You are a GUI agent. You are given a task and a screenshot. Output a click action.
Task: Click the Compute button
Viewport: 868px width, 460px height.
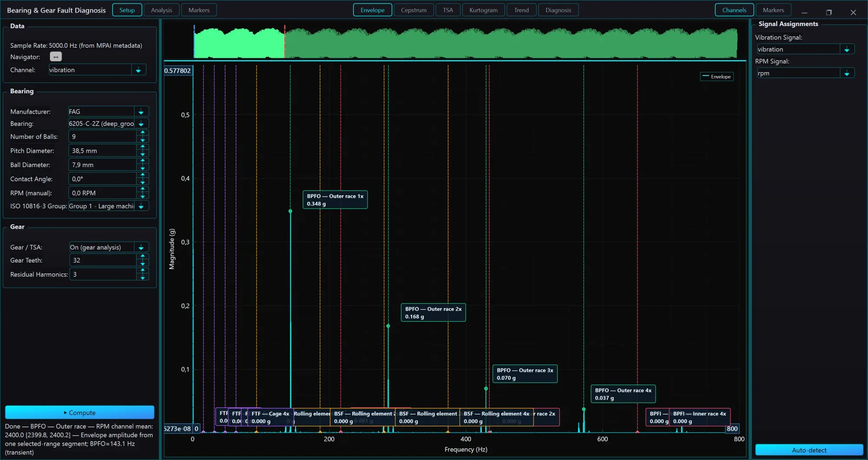(79, 413)
